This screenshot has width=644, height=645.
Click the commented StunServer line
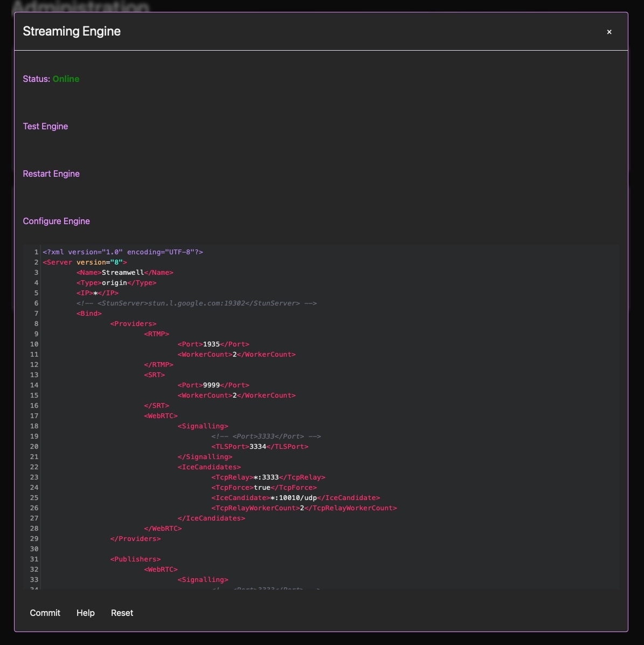pyautogui.click(x=196, y=303)
